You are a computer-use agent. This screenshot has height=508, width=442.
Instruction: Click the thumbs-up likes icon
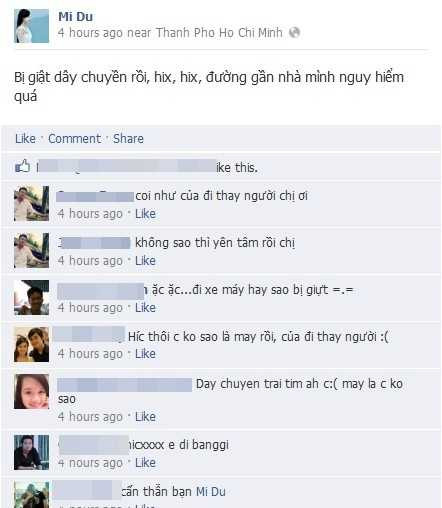23,166
